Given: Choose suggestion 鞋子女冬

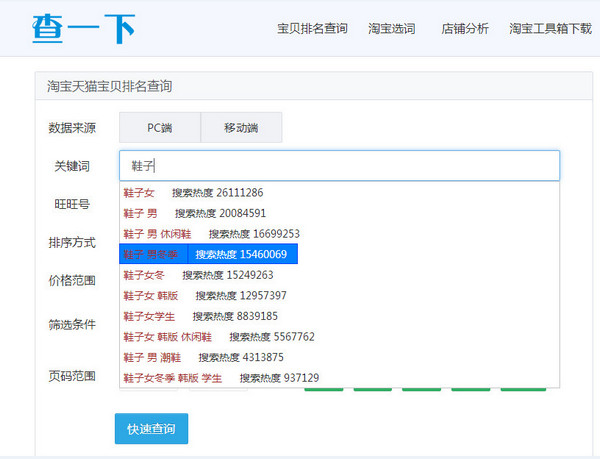Looking at the screenshot, I should point(339,275).
